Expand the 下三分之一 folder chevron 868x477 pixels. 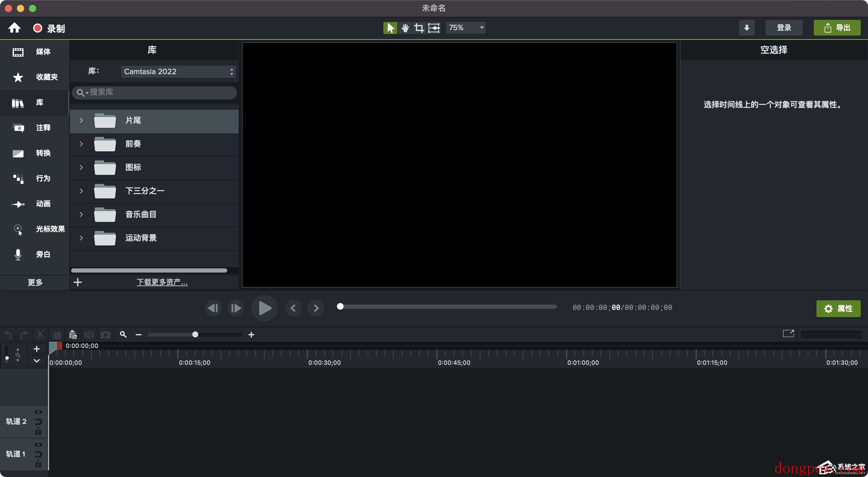81,191
